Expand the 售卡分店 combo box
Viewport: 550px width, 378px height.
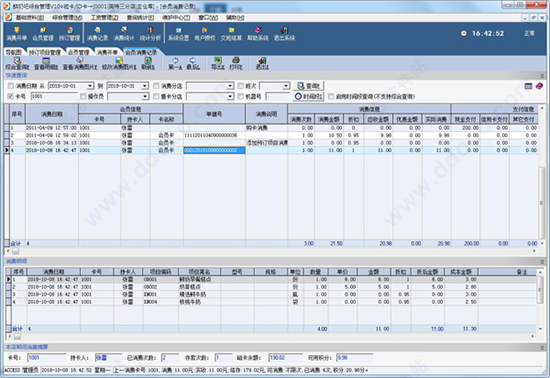[230, 96]
